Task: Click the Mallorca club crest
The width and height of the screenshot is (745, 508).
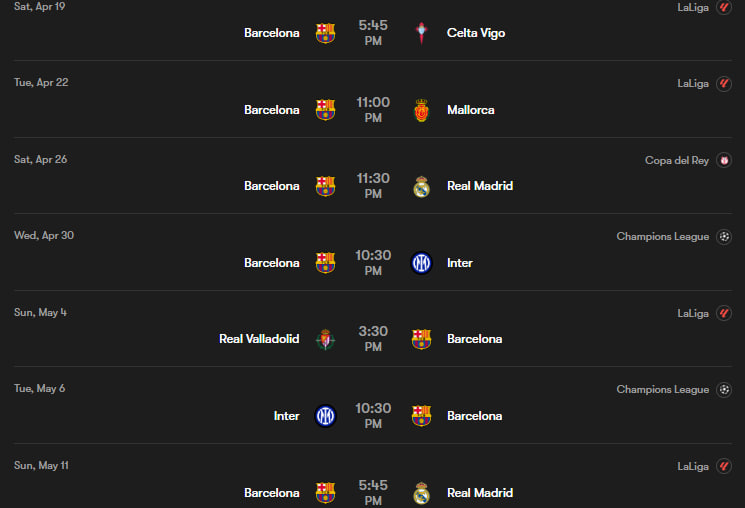Action: tap(421, 110)
